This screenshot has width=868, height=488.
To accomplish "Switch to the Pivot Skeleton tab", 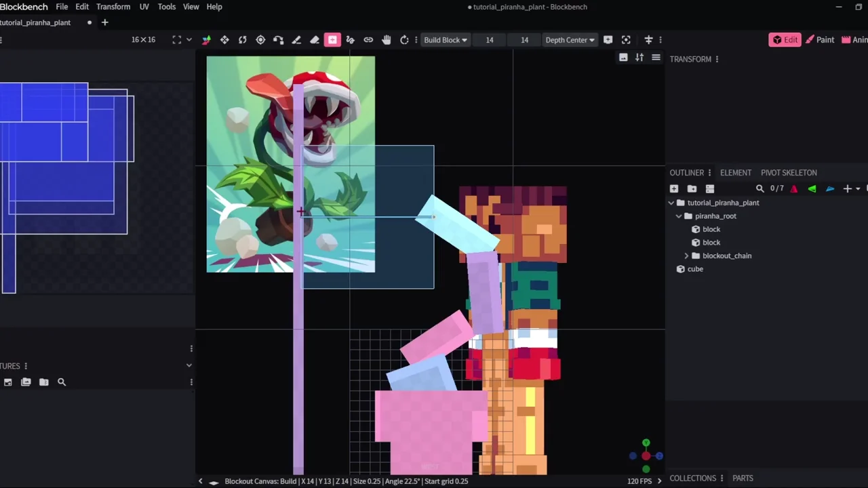I will [x=789, y=173].
